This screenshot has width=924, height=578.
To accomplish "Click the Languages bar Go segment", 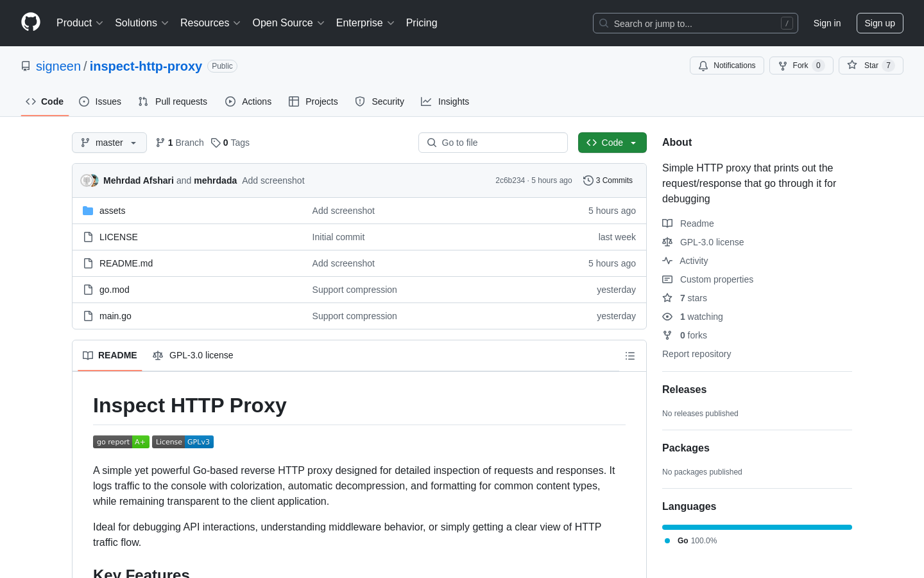I will 757,527.
